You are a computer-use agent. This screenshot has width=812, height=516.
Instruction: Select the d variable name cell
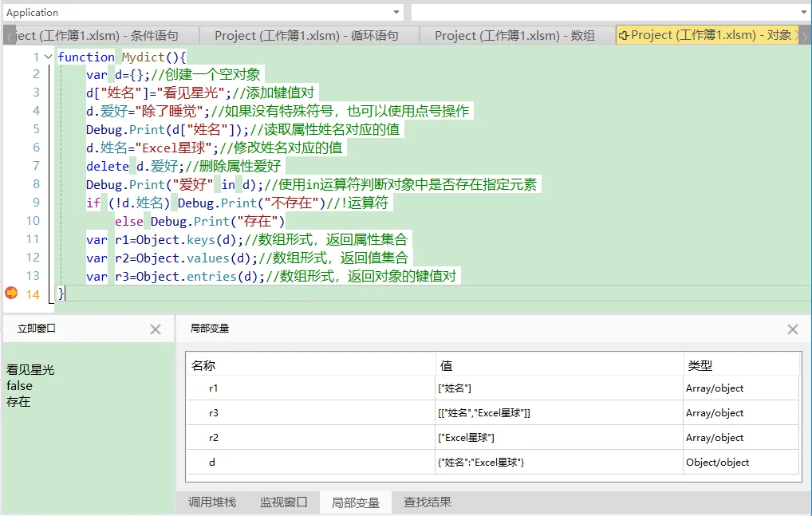coord(311,463)
